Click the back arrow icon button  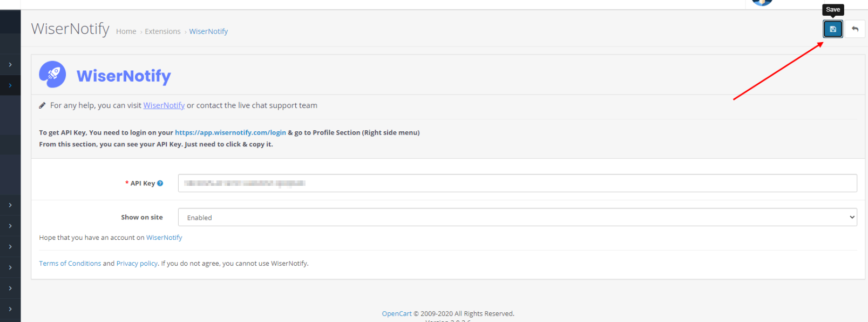(x=855, y=29)
